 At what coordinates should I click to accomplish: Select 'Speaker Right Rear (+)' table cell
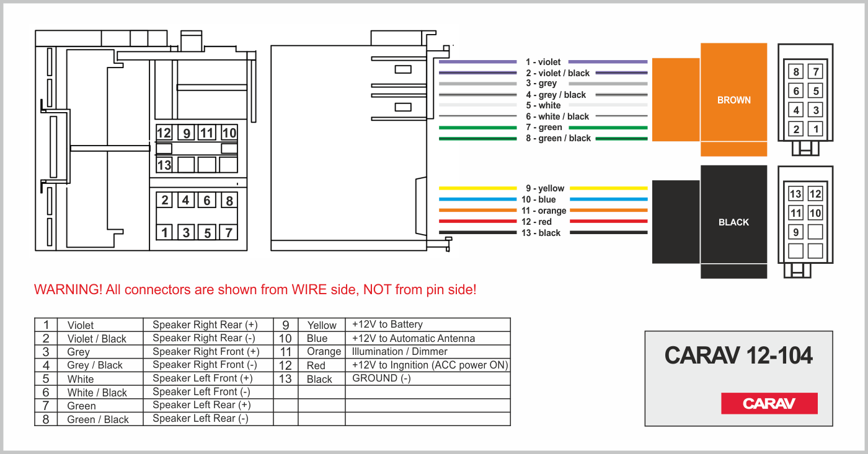[205, 325]
